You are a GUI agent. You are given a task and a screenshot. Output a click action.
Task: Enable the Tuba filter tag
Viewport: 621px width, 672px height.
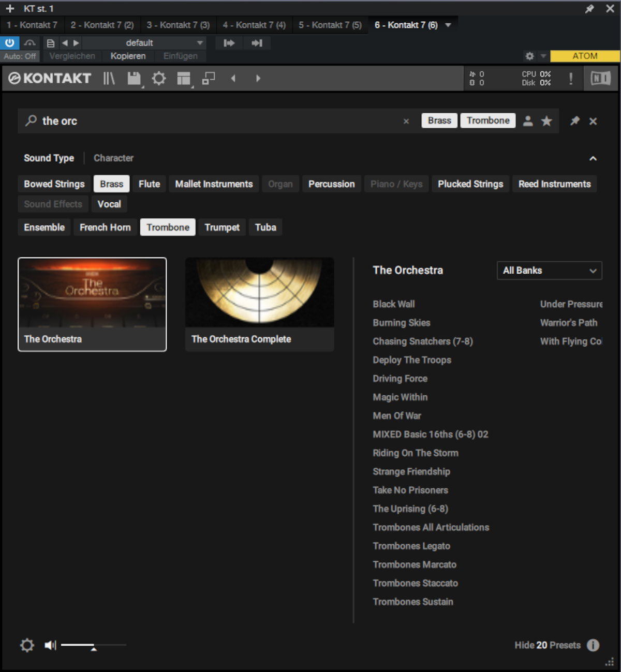(x=265, y=227)
